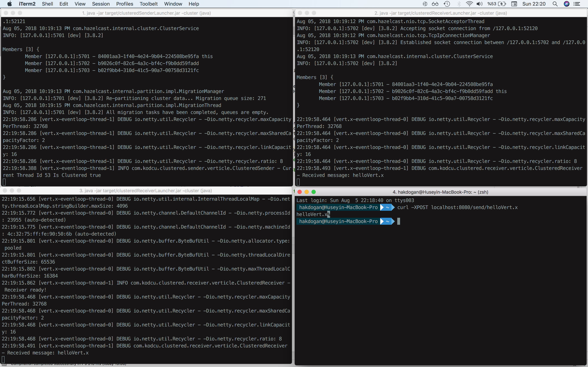Click the glasses icon in menu bar

435,4
